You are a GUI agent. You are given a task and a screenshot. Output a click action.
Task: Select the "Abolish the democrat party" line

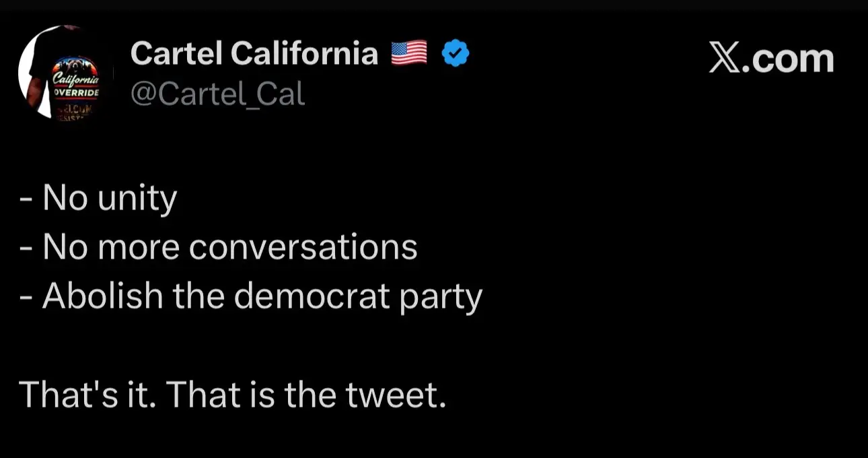[x=251, y=297]
